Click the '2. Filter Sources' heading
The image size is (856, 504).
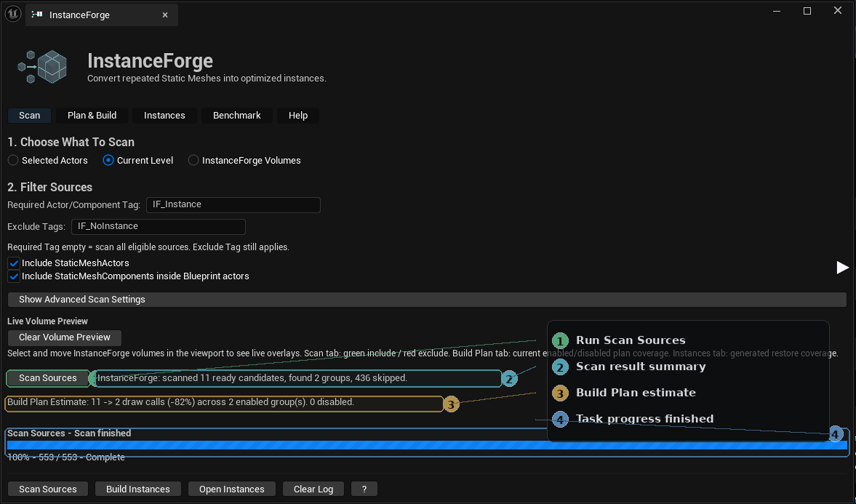tap(49, 188)
